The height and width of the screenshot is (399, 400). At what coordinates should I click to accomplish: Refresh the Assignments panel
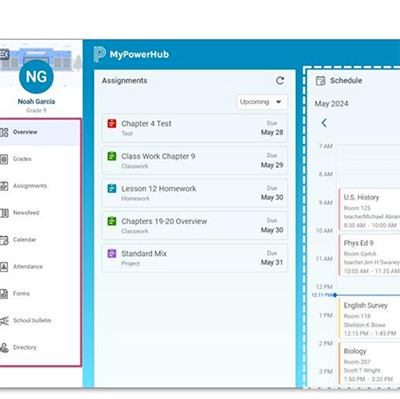point(280,80)
